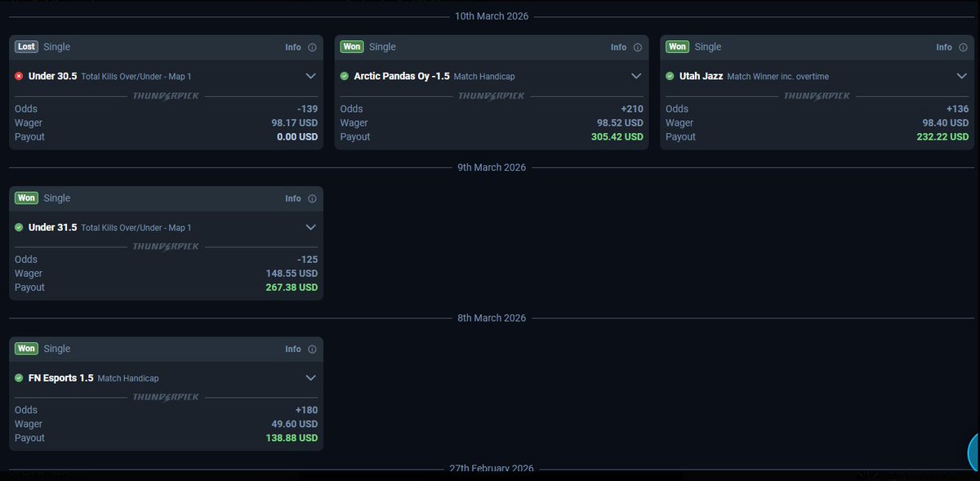This screenshot has height=481, width=980.
Task: Click Info link on Utah Jazz card
Action: point(944,47)
